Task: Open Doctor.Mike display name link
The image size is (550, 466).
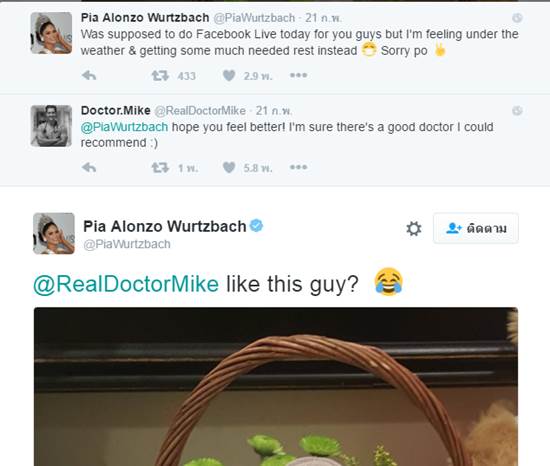Action: 116,110
